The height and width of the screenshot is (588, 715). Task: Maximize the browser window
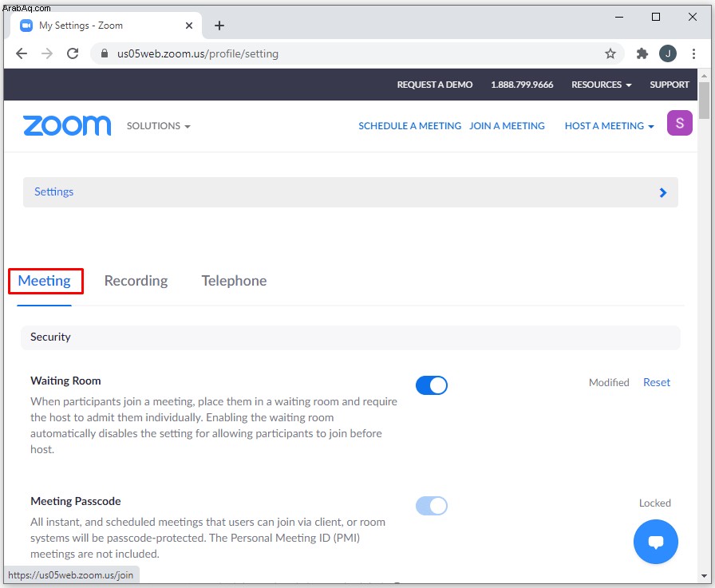pos(656,18)
